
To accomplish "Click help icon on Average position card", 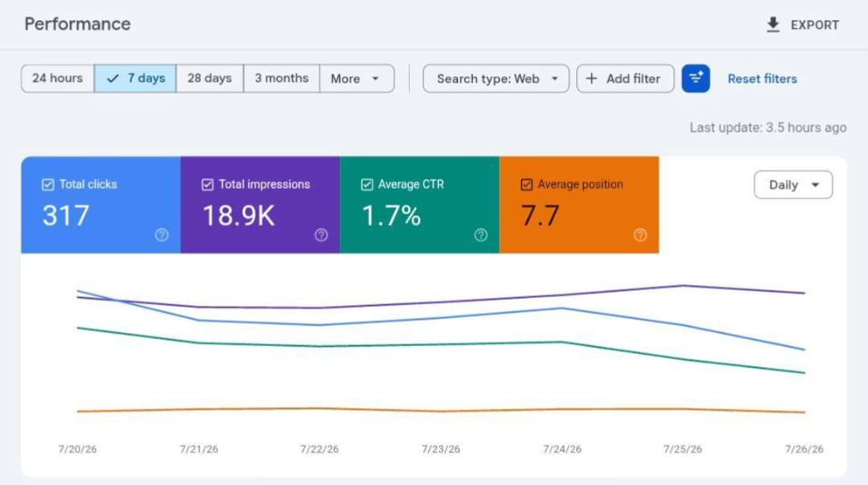I will 640,235.
